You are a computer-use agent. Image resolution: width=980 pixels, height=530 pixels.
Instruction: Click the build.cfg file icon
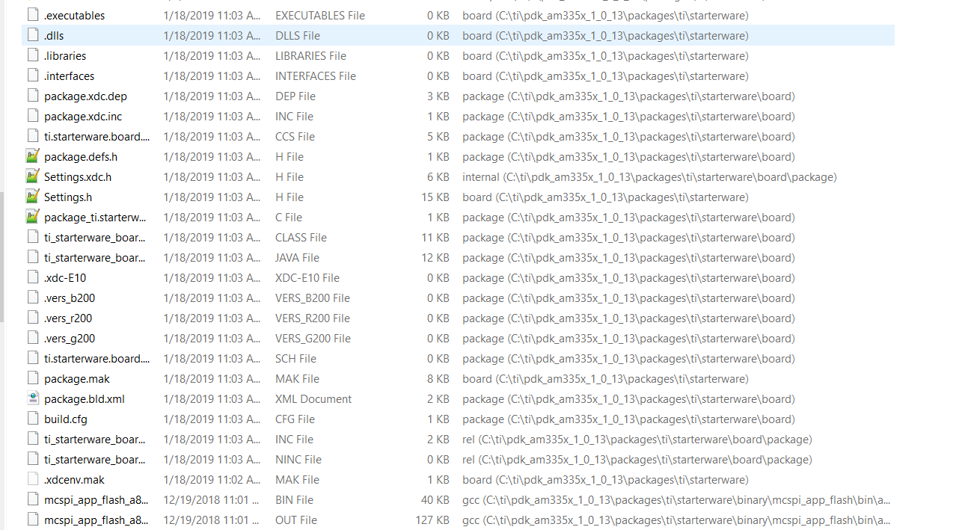click(x=31, y=419)
